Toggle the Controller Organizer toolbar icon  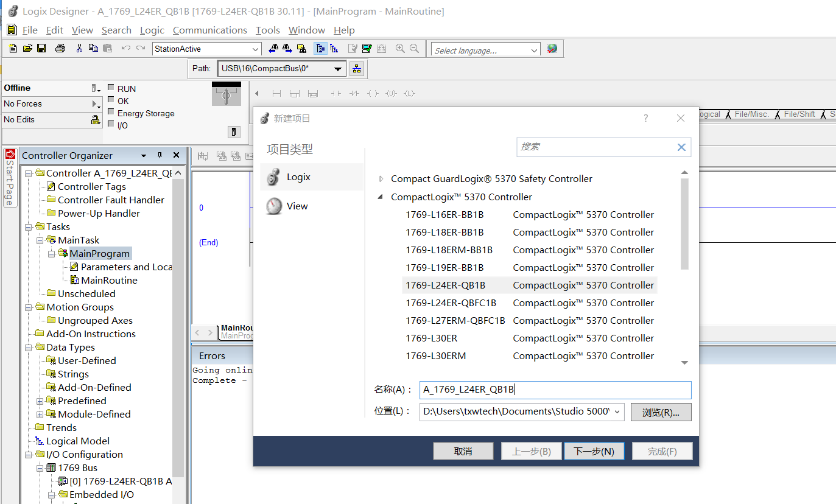click(320, 49)
